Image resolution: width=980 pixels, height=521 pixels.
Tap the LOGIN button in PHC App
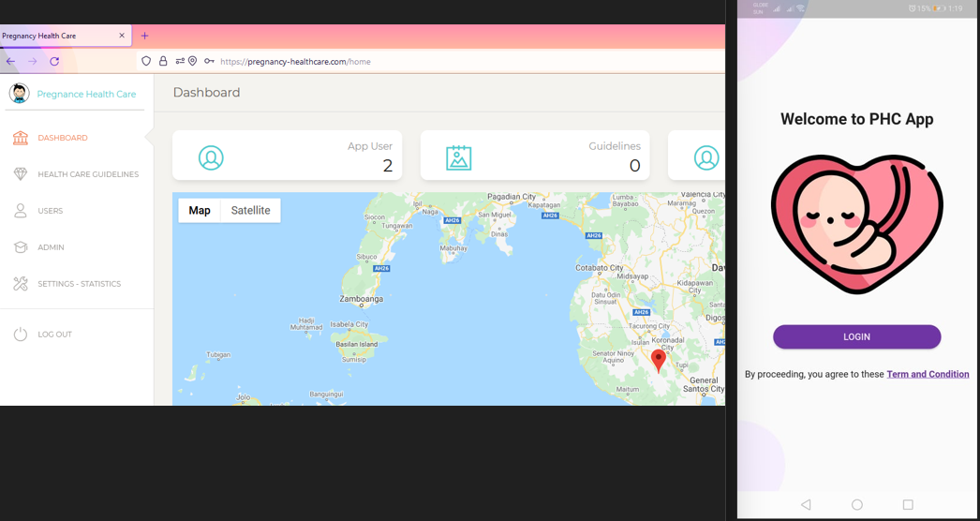click(x=857, y=336)
